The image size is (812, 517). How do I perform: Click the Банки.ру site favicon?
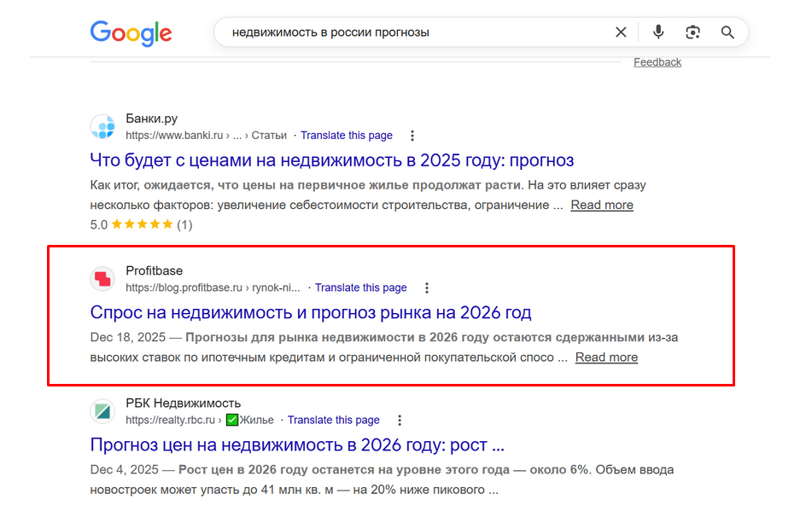tap(102, 127)
